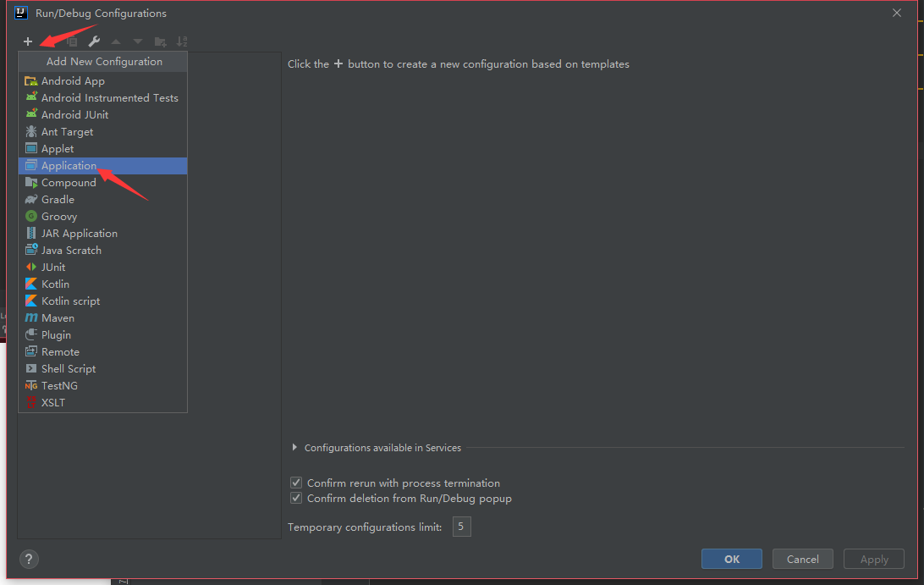
Task: Click the Android JUnit icon
Action: click(x=31, y=114)
